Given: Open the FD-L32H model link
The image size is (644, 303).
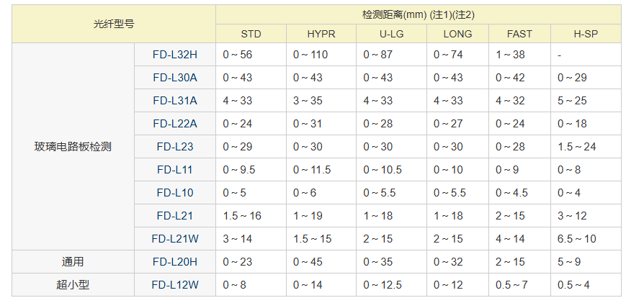Looking at the screenshot, I should pyautogui.click(x=175, y=55).
